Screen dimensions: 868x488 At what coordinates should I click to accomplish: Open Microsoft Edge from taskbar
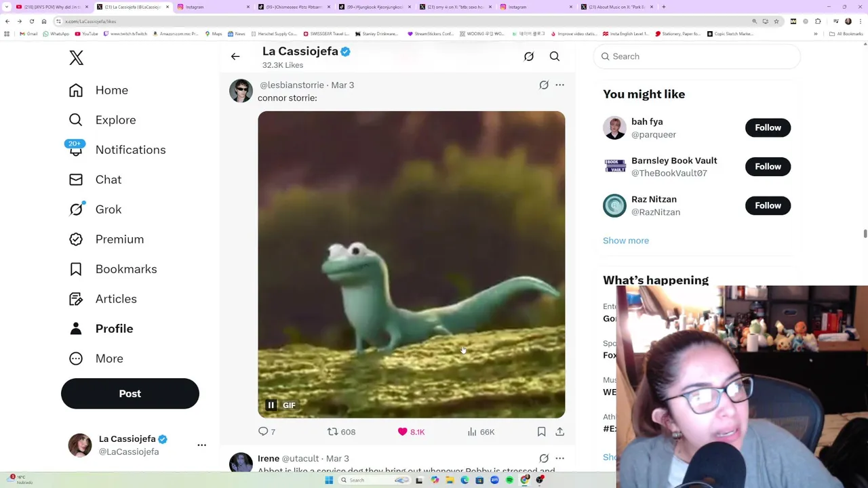coord(465,481)
